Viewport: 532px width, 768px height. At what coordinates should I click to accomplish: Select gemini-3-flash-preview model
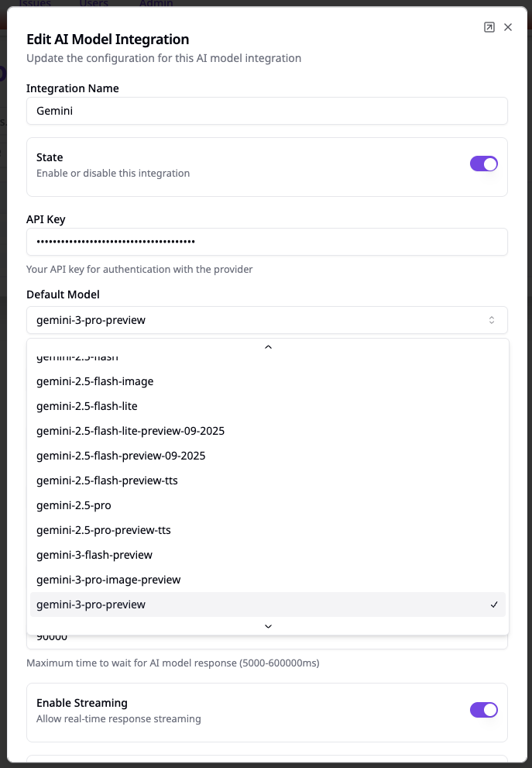pyautogui.click(x=94, y=555)
